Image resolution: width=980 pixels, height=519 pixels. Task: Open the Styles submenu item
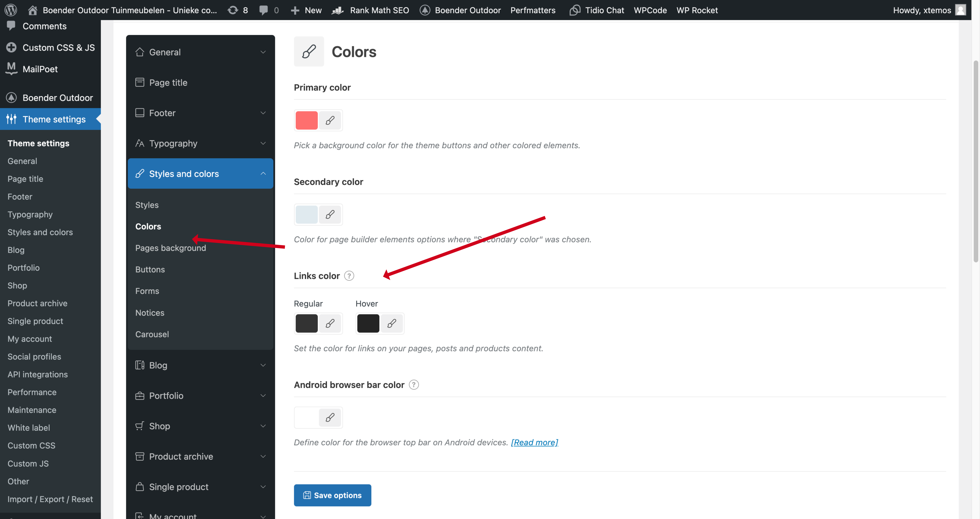[x=147, y=205]
